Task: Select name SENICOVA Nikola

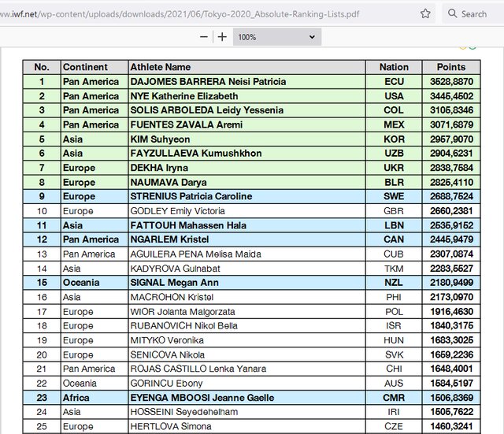Action: 168,355
